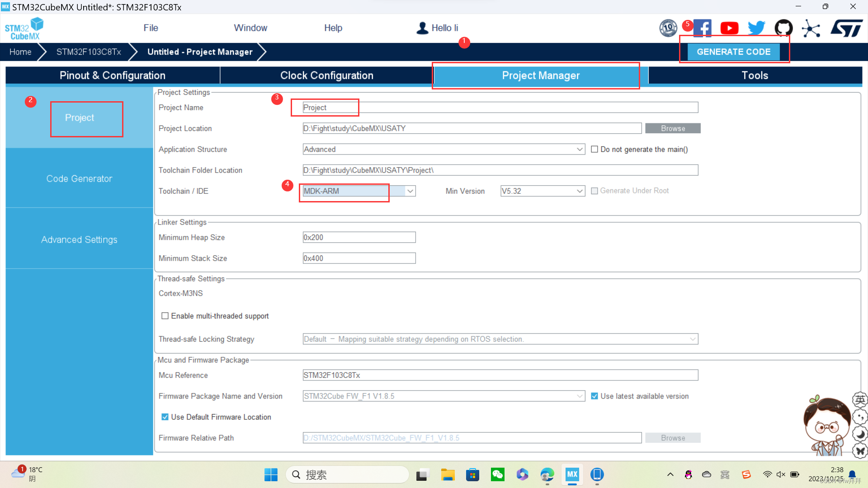Image resolution: width=868 pixels, height=488 pixels.
Task: Toggle Enable multi-threaded support checkbox
Action: coord(165,316)
